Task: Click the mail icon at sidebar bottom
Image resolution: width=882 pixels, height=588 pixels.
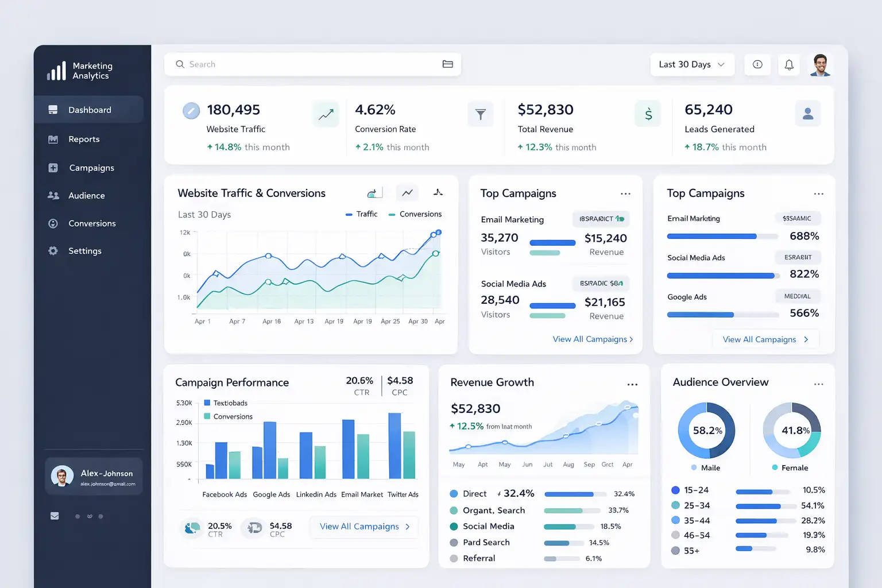Action: tap(55, 516)
